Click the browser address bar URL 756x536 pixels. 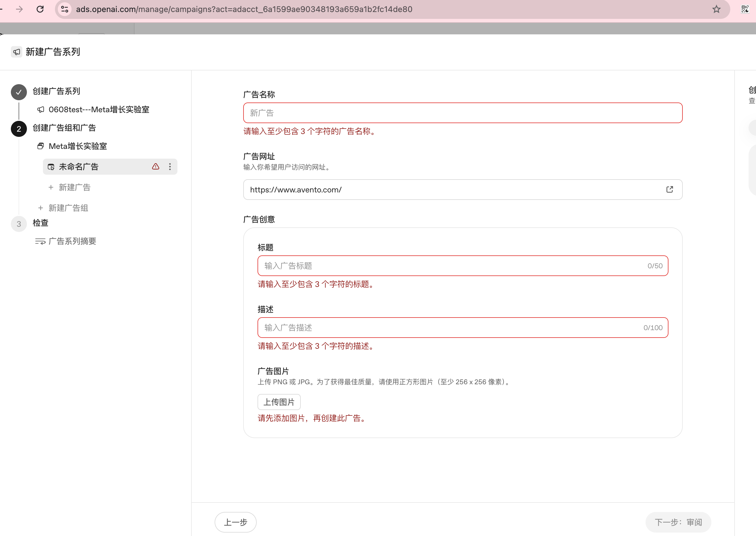(244, 9)
